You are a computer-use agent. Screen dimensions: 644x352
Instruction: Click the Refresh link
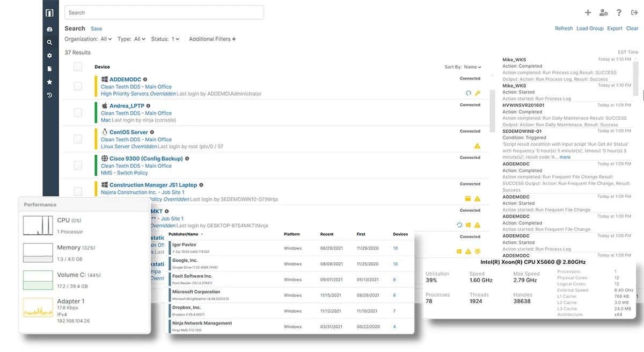coord(564,28)
